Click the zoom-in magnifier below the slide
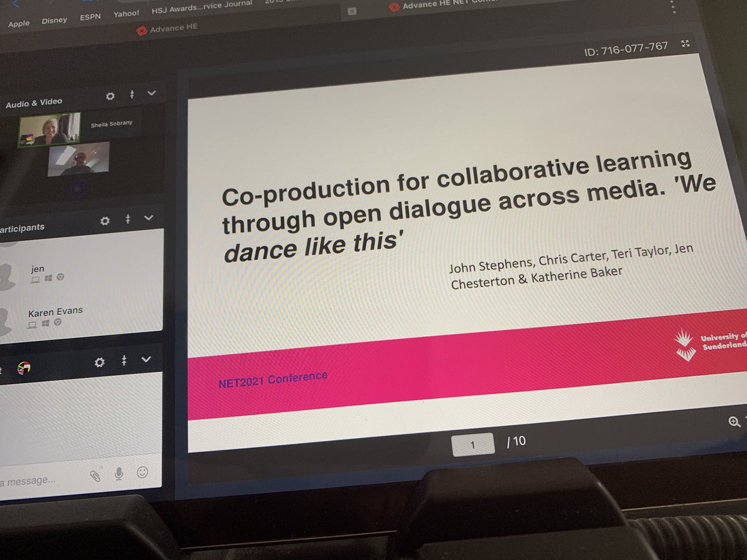Image resolution: width=747 pixels, height=560 pixels. coord(734,422)
